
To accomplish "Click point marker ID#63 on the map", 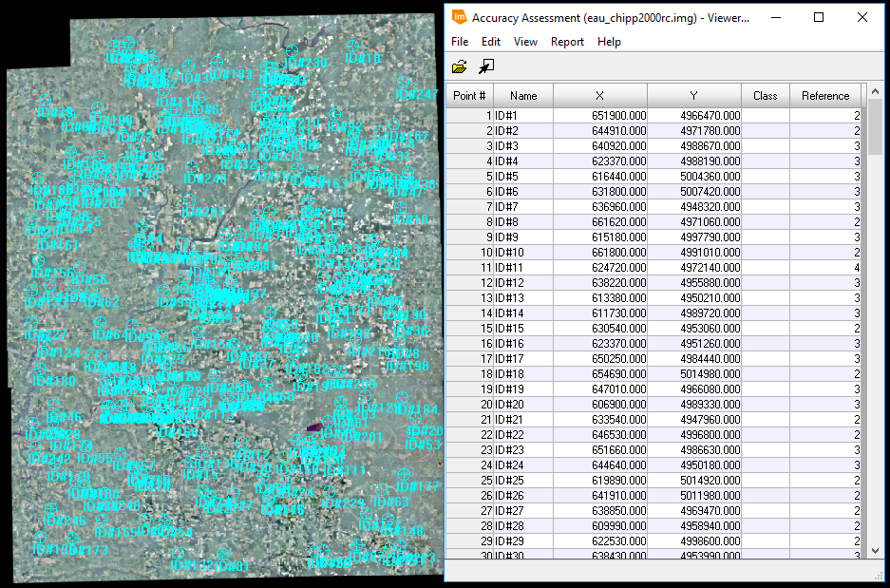I will pos(382,489).
